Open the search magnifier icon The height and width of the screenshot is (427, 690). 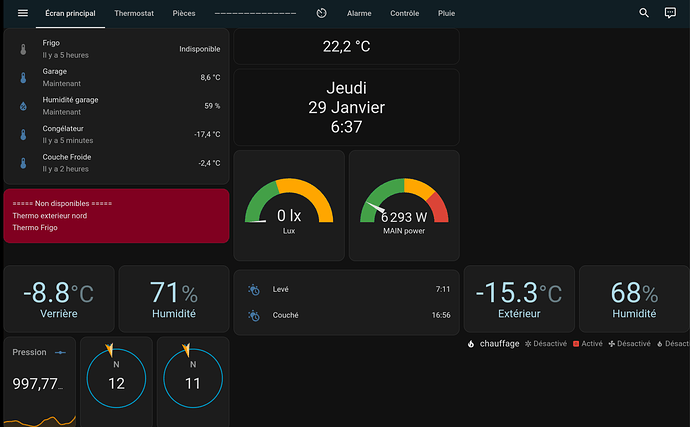pyautogui.click(x=644, y=13)
